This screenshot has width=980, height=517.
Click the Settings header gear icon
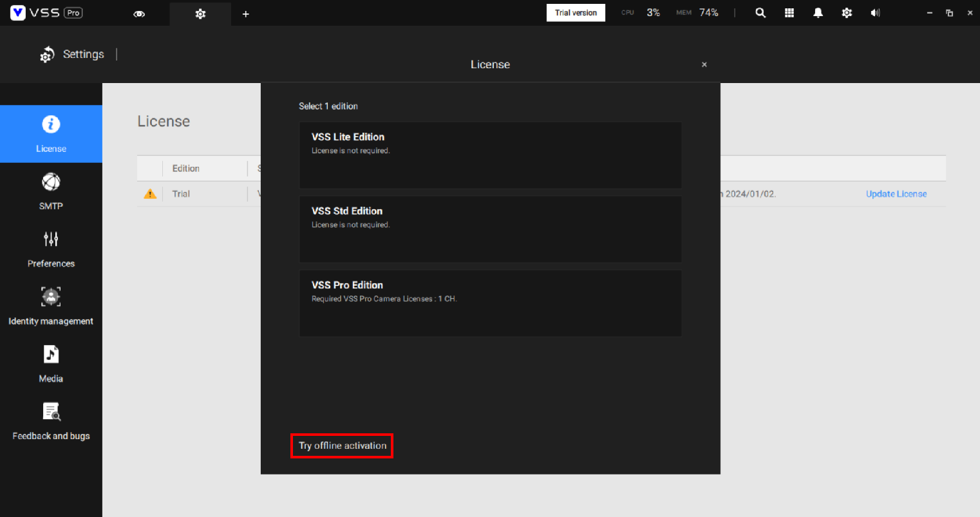(x=47, y=55)
